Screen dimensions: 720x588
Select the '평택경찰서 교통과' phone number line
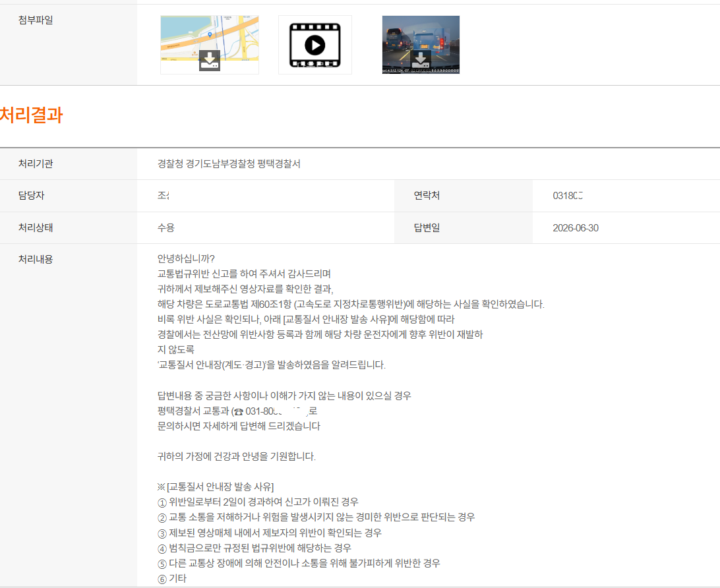coord(237,411)
